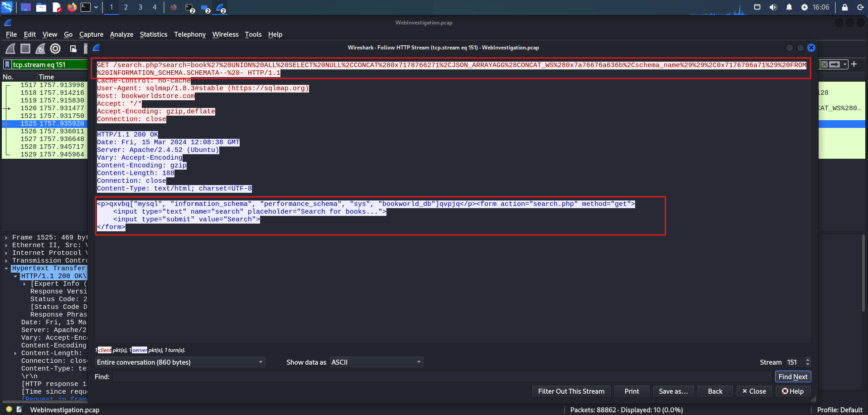Screen dimensions: 868x415
Task: Select packet 1520 in the packet list
Action: (x=45, y=108)
